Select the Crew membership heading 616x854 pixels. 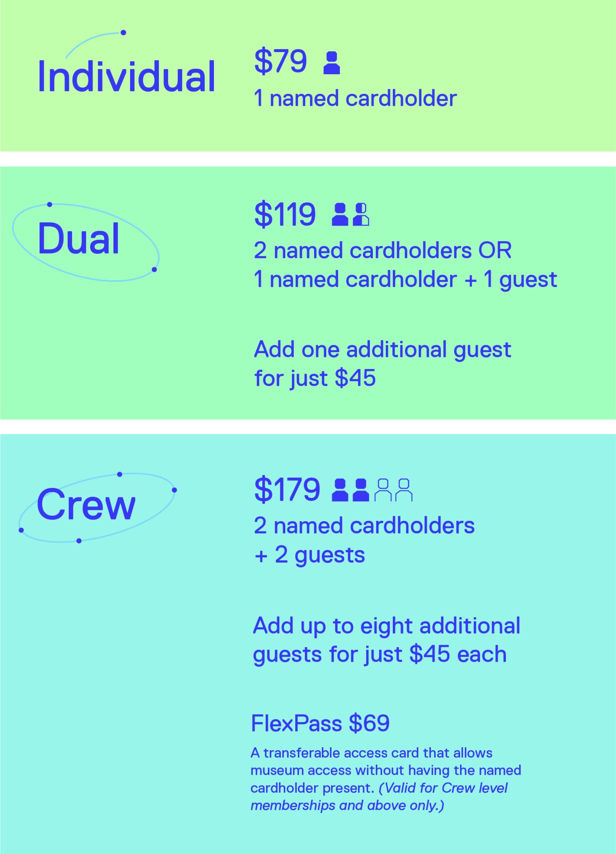86,505
